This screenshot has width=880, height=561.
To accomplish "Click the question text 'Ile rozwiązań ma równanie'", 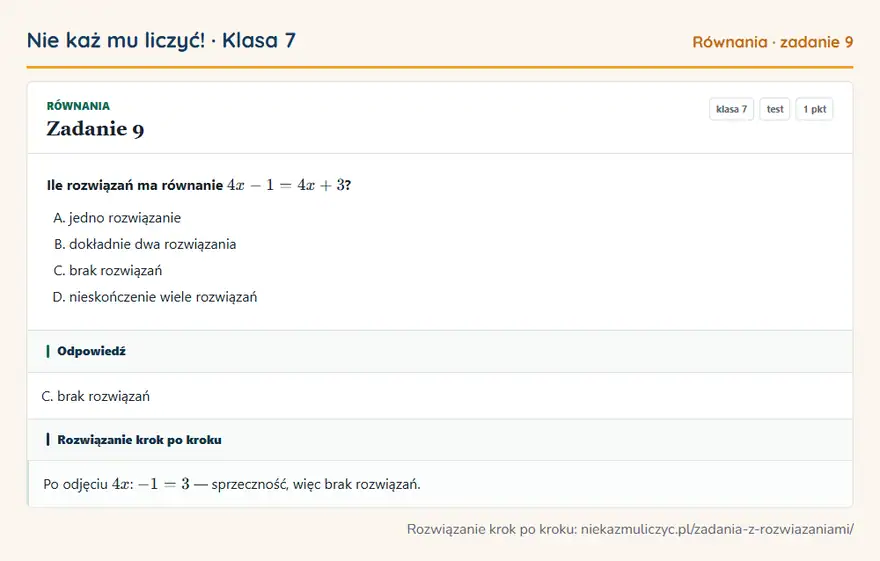I will [x=135, y=185].
